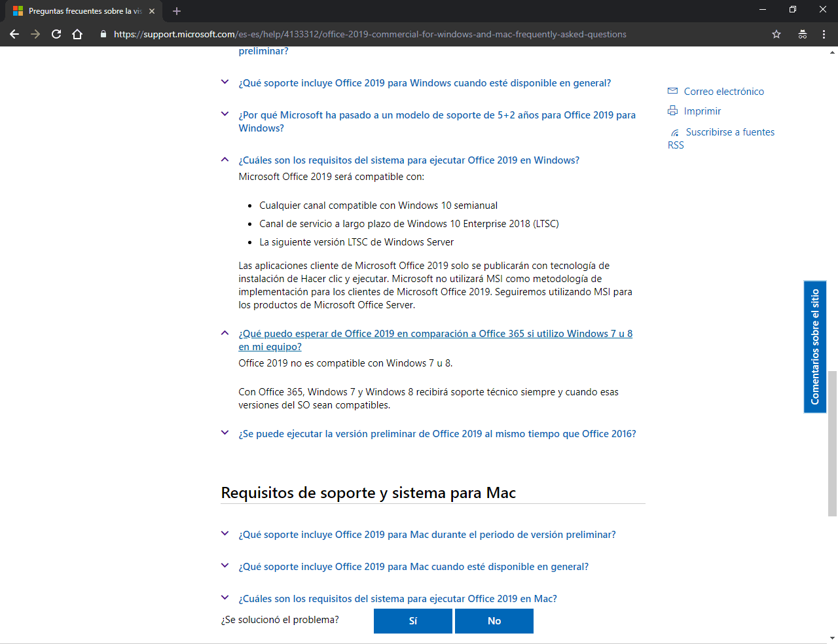The width and height of the screenshot is (838, 644).
Task: Click the Windows 10 Enterprise 2018 (LTSC) bullet
Action: (x=409, y=224)
